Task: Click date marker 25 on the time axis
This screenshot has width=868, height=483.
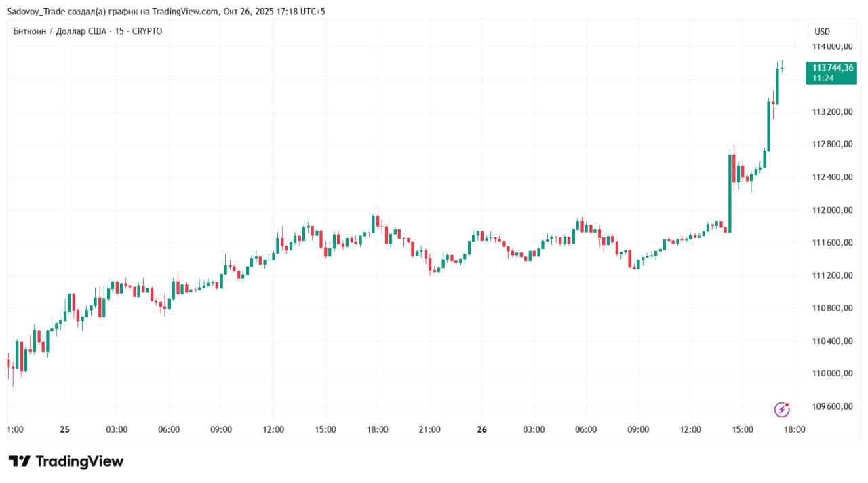Action: [65, 429]
